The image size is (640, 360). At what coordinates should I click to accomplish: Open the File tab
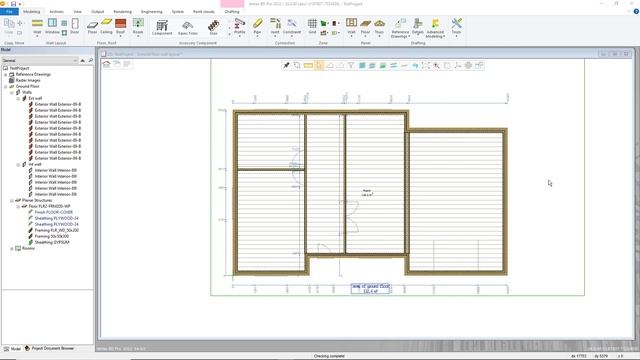9,11
